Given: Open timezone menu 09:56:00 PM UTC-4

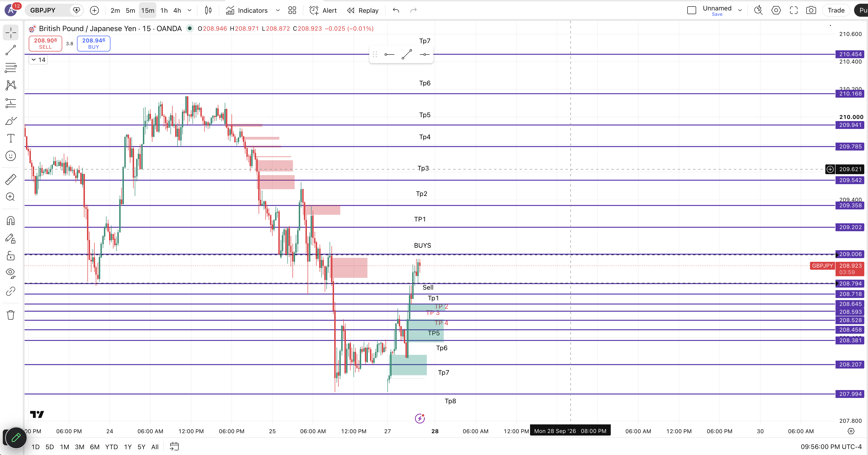Looking at the screenshot, I should click(831, 447).
